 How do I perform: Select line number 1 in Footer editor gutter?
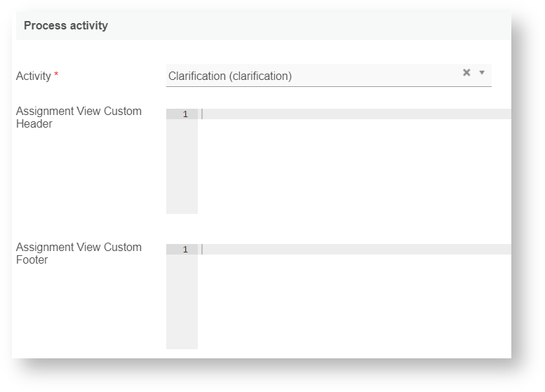[x=185, y=250]
